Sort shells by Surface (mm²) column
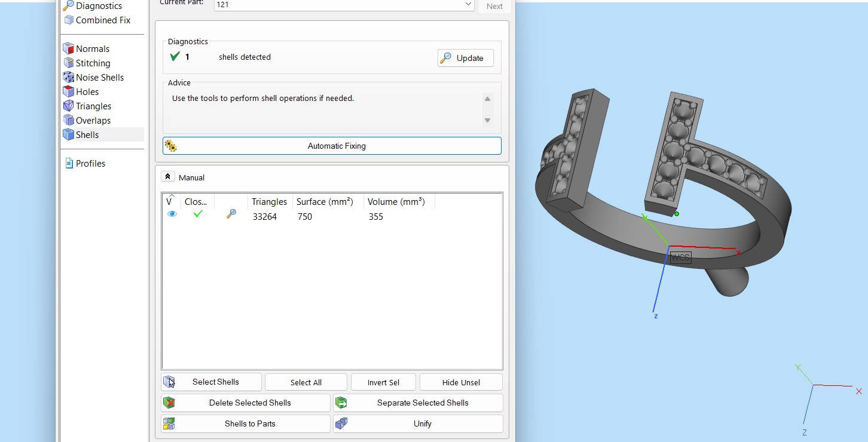This screenshot has height=442, width=868. coord(325,202)
